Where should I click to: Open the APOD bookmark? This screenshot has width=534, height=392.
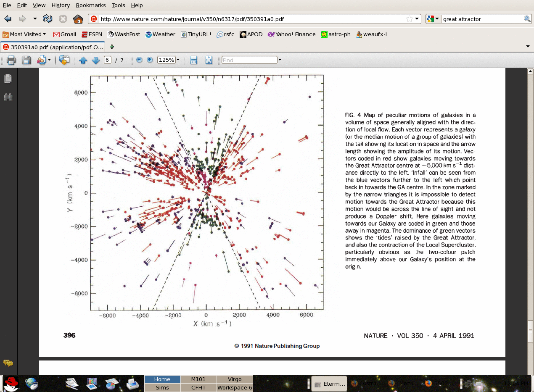pos(251,34)
